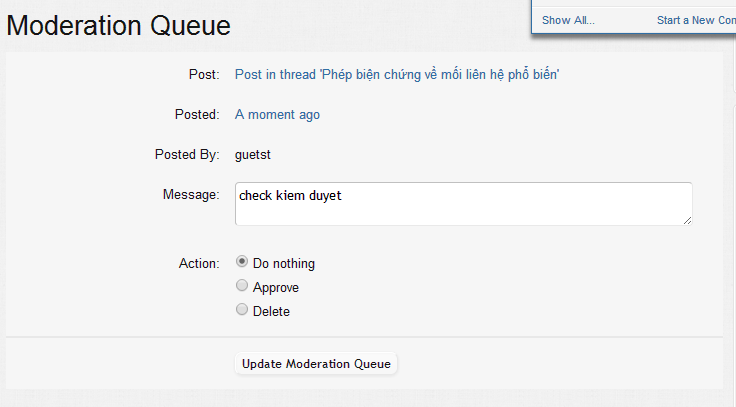Click the 'Posted By:' field label
Screen dimensions: 736x407
click(187, 155)
